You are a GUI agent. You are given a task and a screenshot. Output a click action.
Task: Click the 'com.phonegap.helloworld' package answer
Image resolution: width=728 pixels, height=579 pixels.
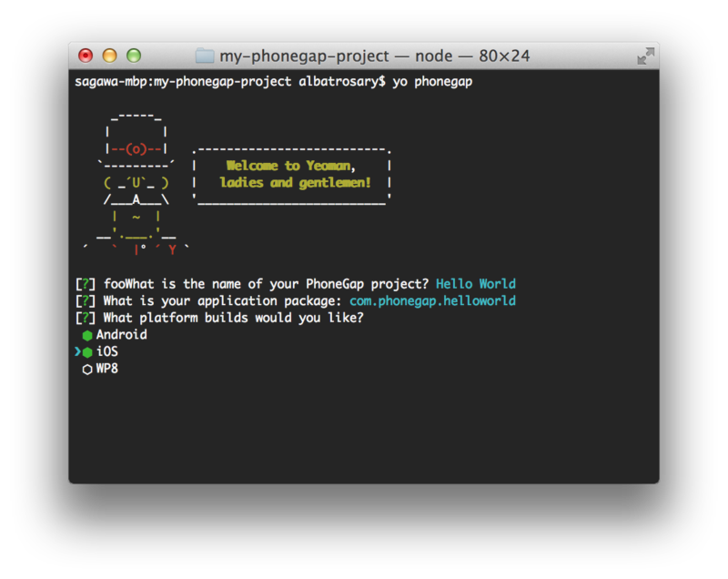coord(432,300)
